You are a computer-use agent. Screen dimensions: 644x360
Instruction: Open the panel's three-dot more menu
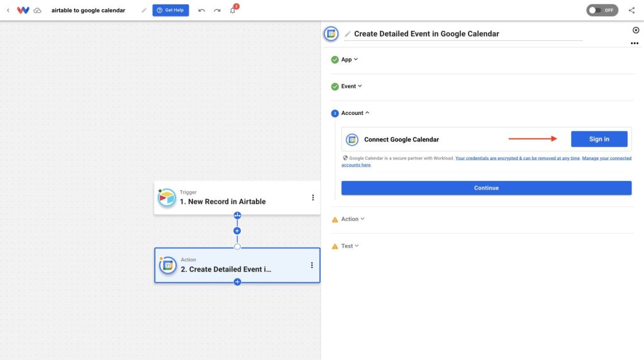[635, 43]
